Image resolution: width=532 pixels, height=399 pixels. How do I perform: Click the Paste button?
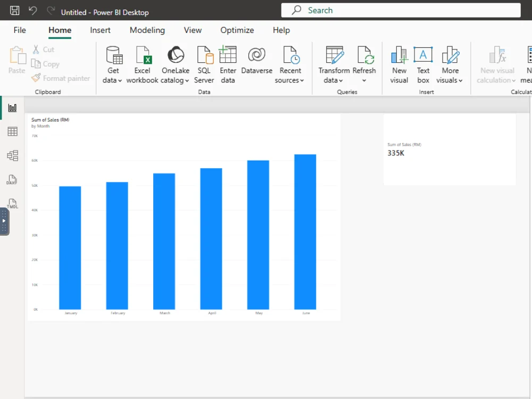[17, 61]
